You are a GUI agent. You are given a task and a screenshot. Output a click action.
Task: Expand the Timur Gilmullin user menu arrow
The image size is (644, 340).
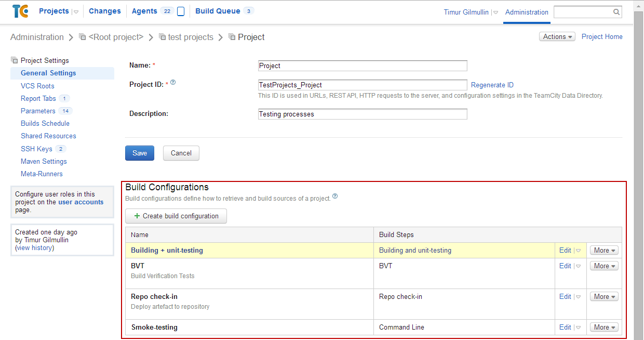[495, 12]
